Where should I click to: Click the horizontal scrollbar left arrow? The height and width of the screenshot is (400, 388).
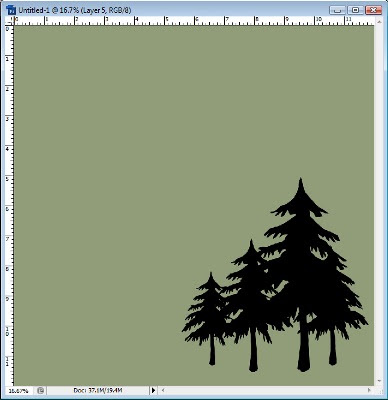point(163,390)
